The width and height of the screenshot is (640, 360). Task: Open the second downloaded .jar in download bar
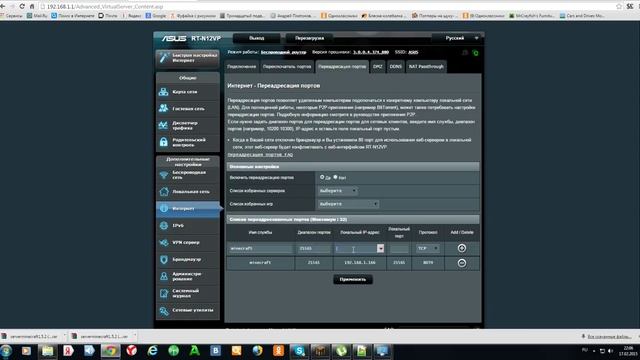point(104,336)
